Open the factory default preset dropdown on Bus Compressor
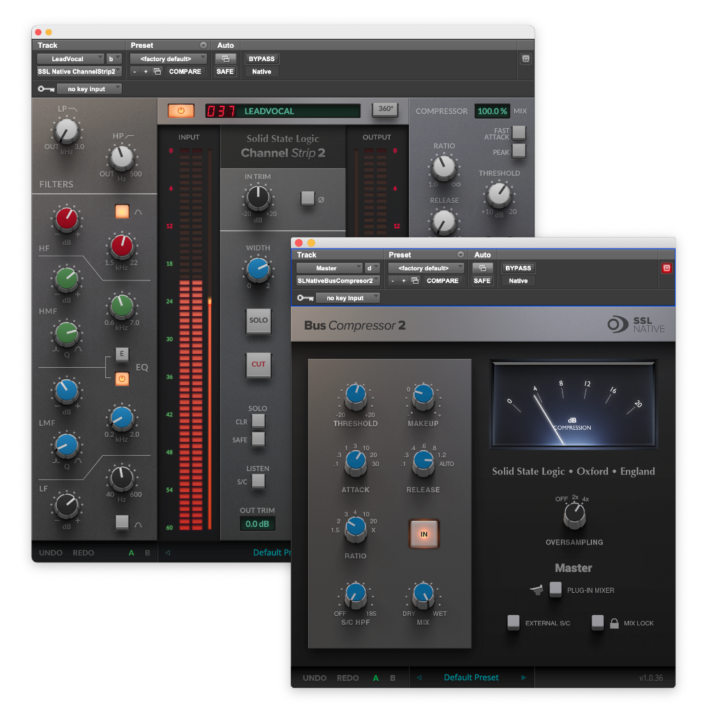 click(x=426, y=268)
